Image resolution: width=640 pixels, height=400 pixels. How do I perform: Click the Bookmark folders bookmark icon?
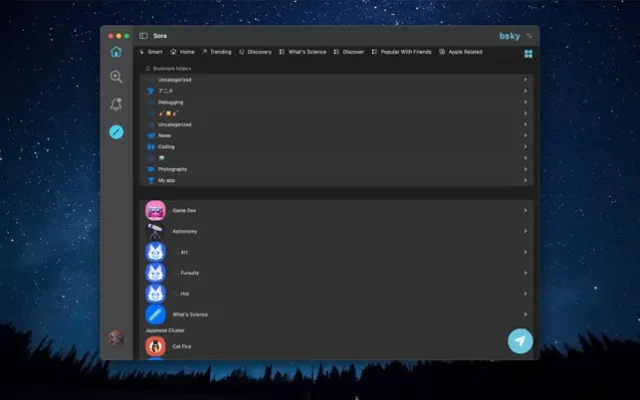pos(148,69)
